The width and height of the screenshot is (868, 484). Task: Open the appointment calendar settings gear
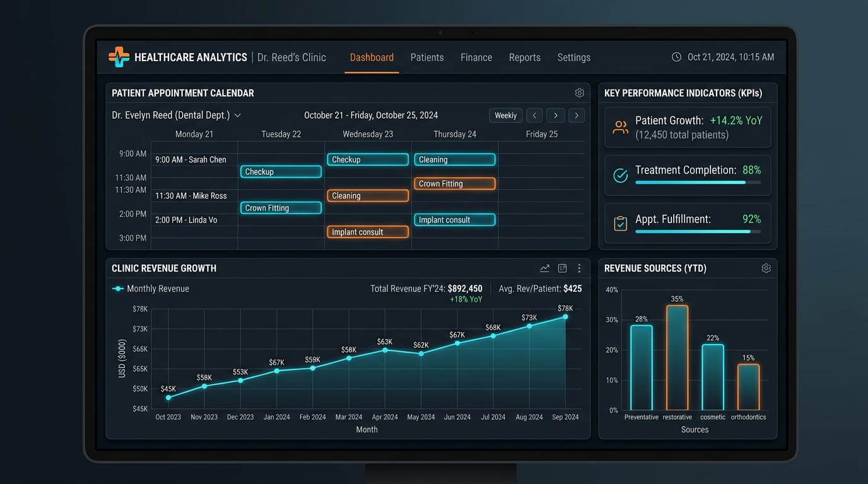click(x=579, y=93)
